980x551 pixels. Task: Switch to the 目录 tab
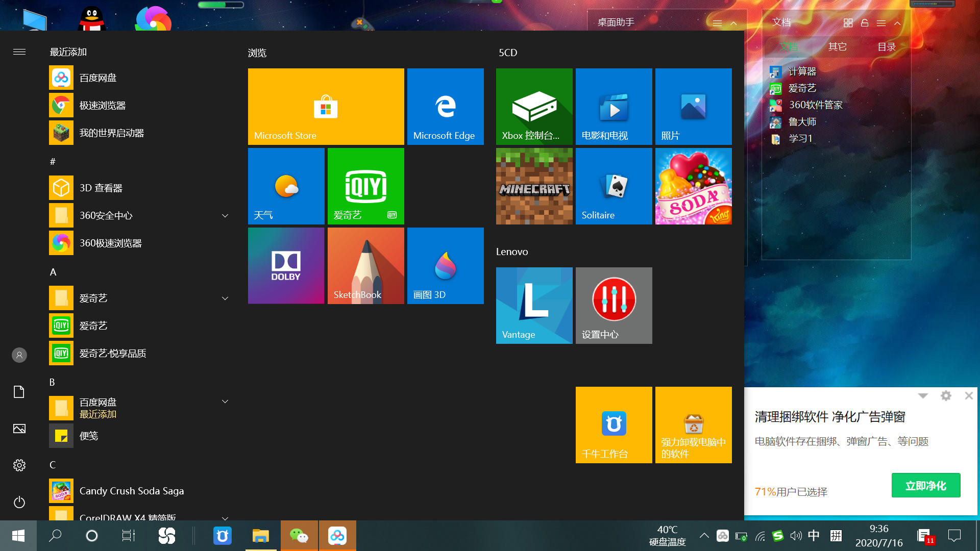(x=887, y=47)
